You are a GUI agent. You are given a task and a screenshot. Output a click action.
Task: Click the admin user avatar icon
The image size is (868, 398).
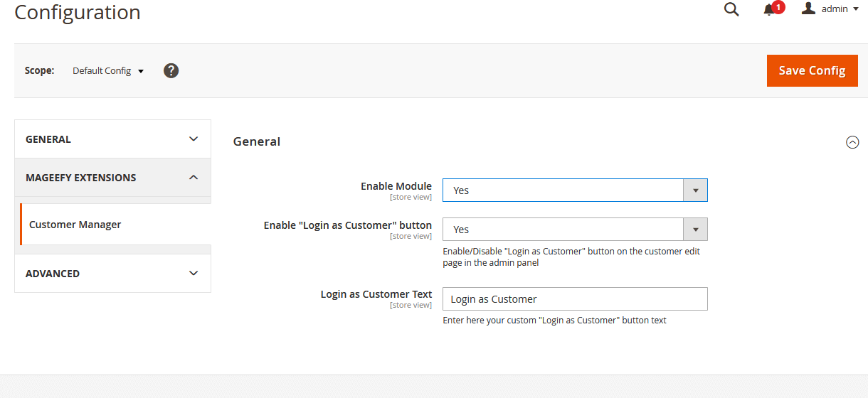pyautogui.click(x=808, y=9)
